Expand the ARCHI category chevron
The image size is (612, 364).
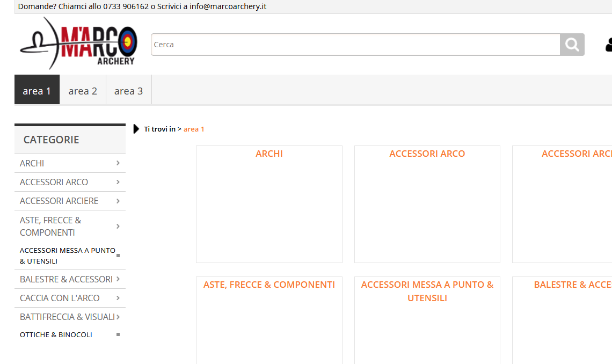click(x=118, y=163)
